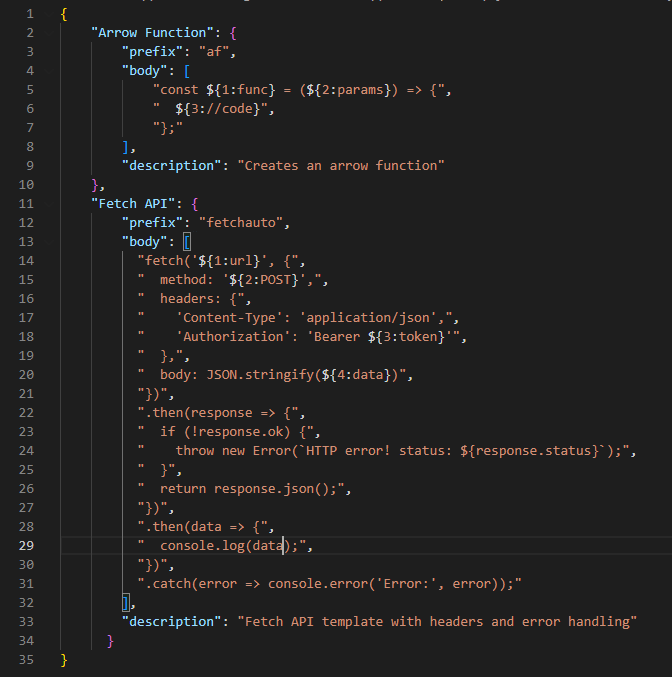Collapse the fold chevron at line 1
This screenshot has height=677, width=672.
pos(48,14)
